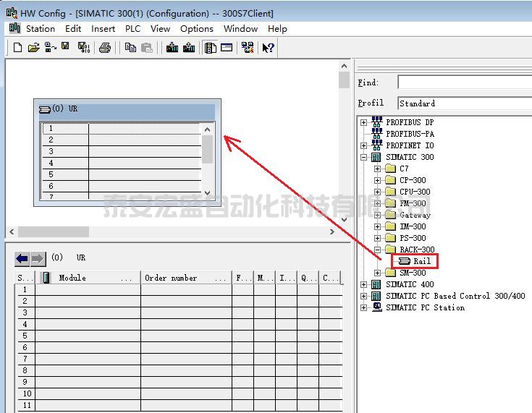Screen dimensions: 532x413
Task: Click the Configure Network icon
Action: tap(248, 48)
